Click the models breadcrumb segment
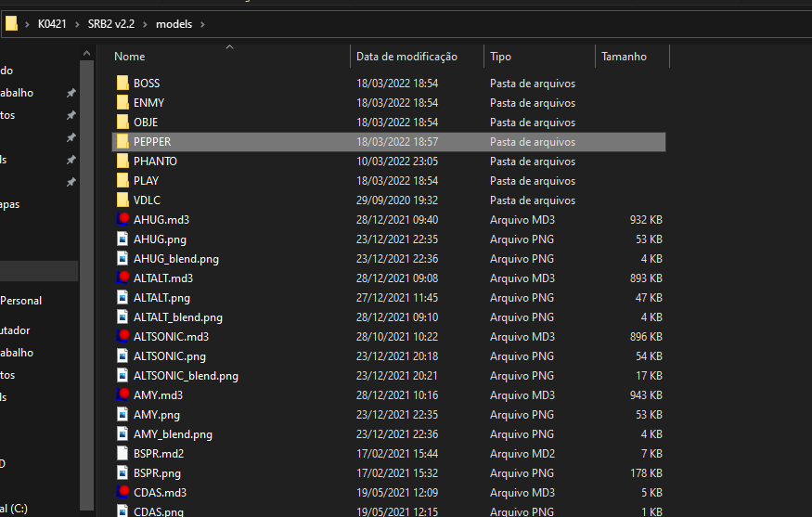 point(174,24)
